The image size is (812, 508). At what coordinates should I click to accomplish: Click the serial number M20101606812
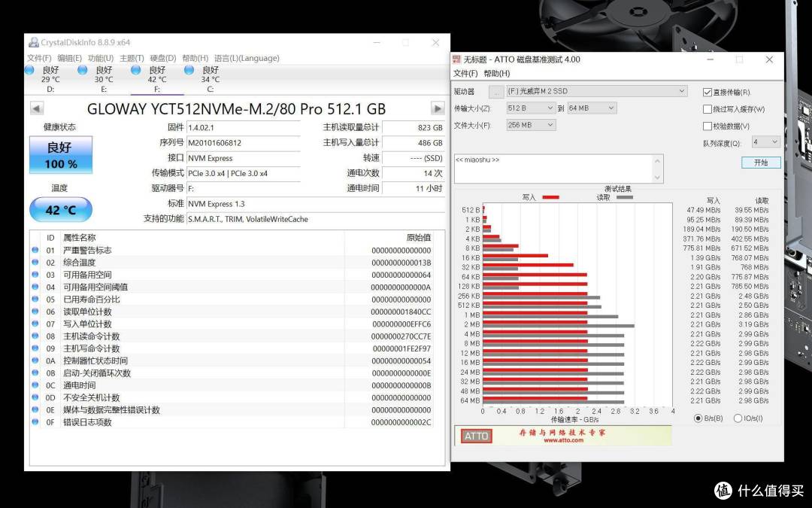tap(214, 142)
